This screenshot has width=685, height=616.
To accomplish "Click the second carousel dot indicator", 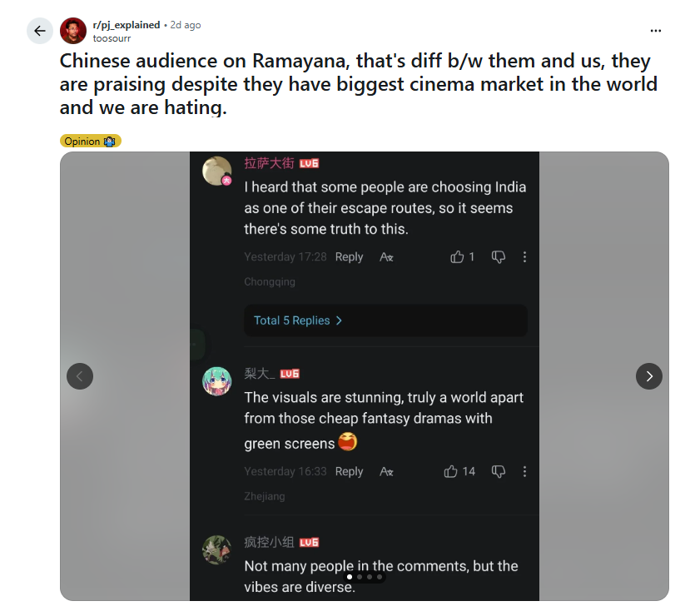I will pos(360,575).
